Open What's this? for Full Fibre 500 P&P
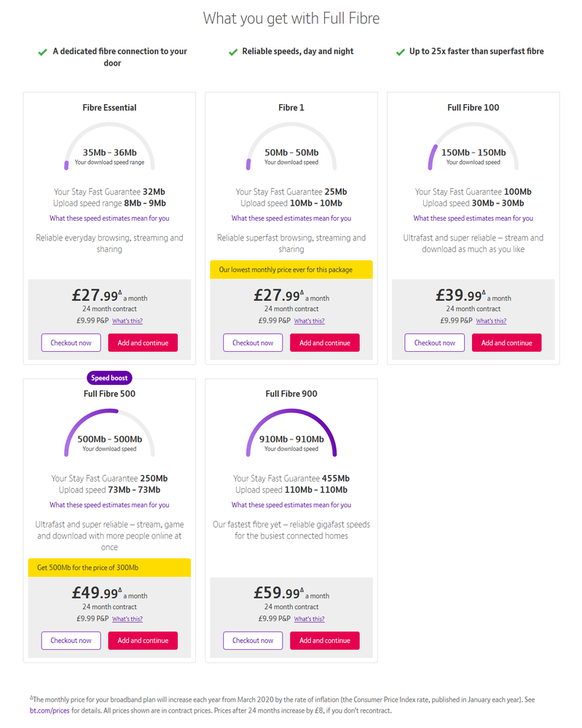This screenshot has height=728, width=582. [x=127, y=619]
